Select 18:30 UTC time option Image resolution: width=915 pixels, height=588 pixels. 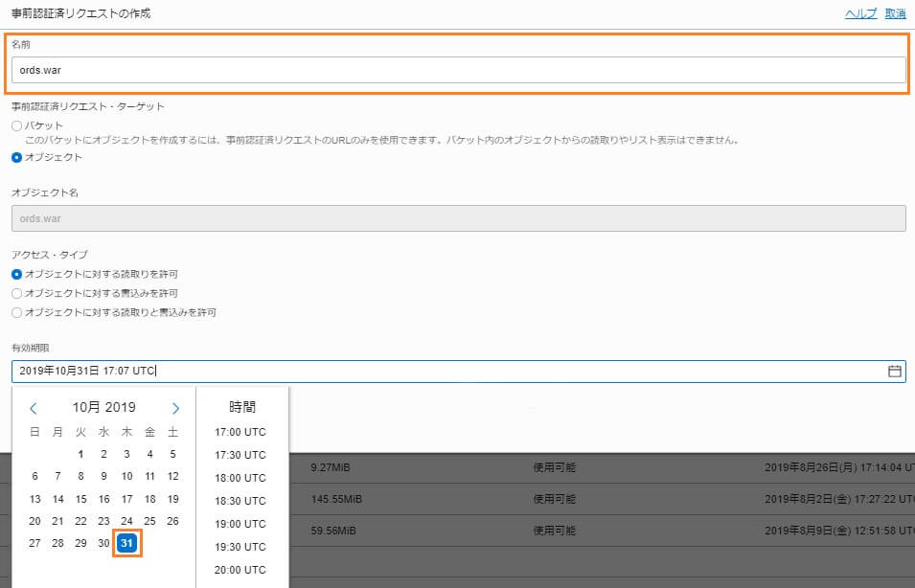tap(240, 501)
